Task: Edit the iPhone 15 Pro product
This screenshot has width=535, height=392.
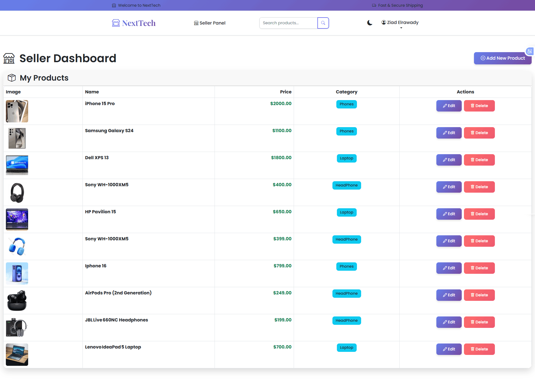Action: click(x=449, y=106)
